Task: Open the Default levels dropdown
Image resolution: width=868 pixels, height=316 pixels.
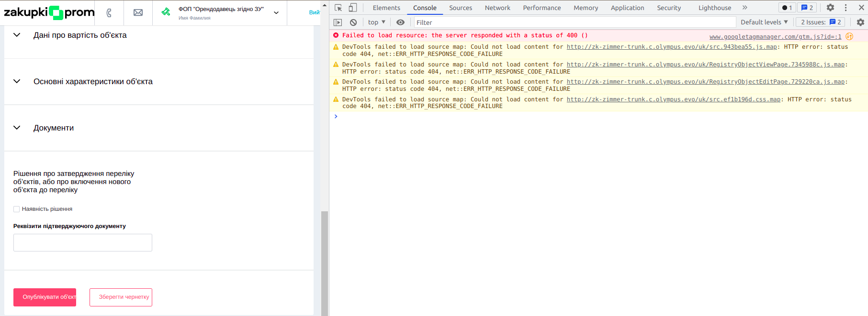Action: pos(764,22)
